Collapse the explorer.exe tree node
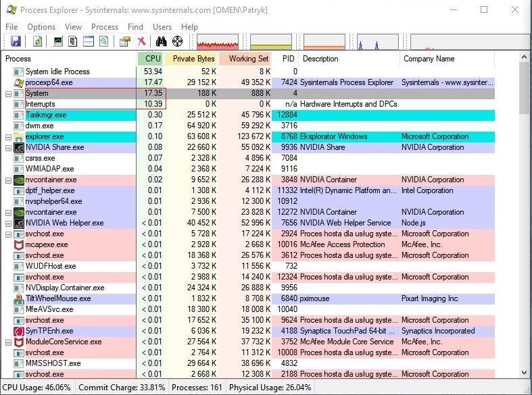 [x=8, y=137]
